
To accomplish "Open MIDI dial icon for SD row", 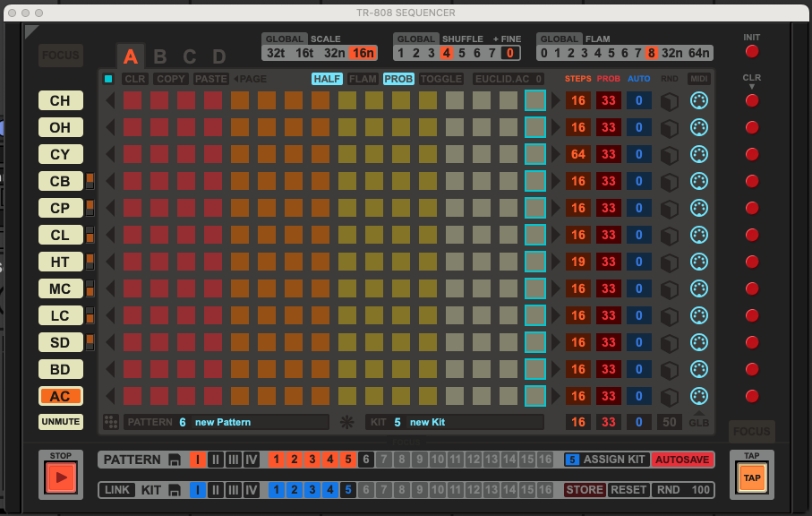I will 699,342.
